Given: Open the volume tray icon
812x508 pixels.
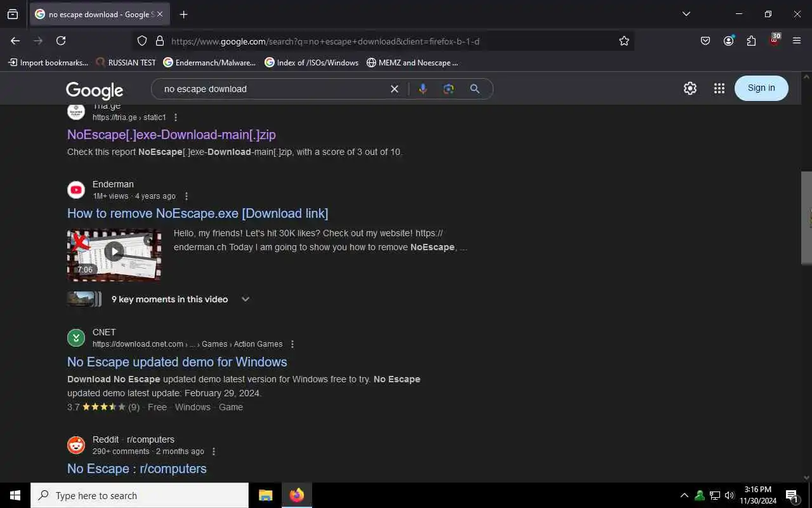Looking at the screenshot, I should coord(730,495).
